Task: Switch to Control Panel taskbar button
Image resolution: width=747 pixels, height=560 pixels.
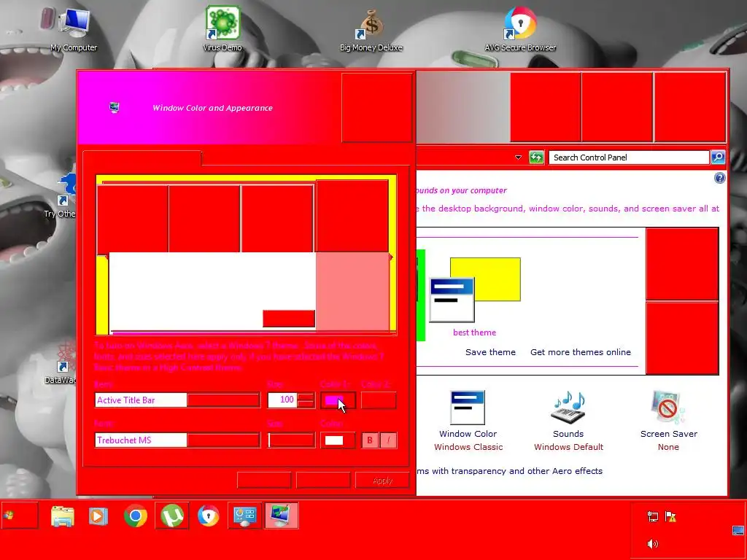Action: 245,516
